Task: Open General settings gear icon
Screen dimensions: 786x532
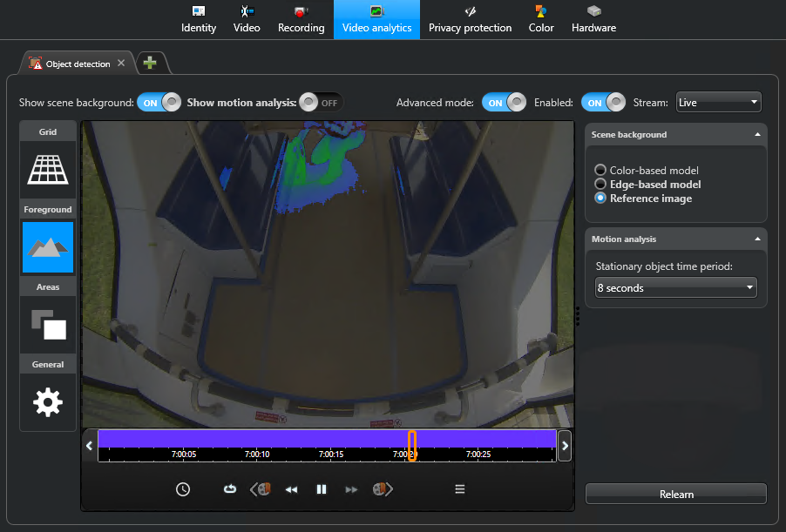Action: click(x=47, y=401)
